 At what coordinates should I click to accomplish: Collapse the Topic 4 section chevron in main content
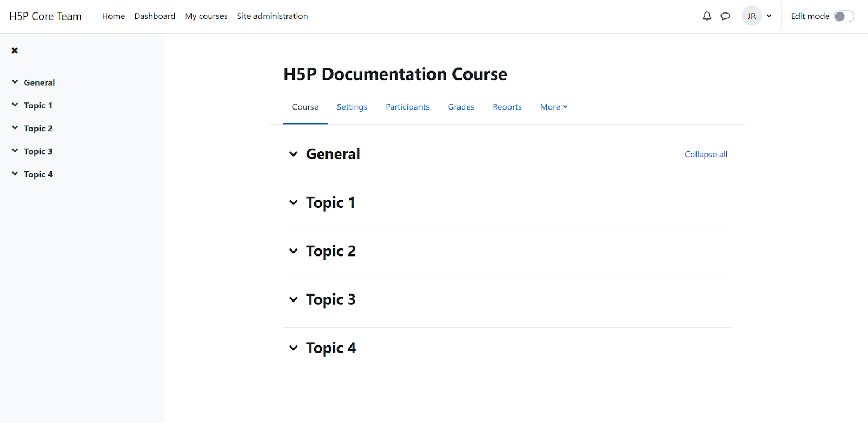tap(293, 348)
